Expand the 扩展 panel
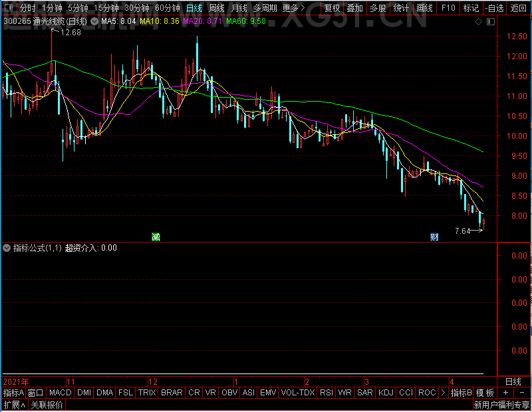The image size is (532, 412). (x=15, y=405)
